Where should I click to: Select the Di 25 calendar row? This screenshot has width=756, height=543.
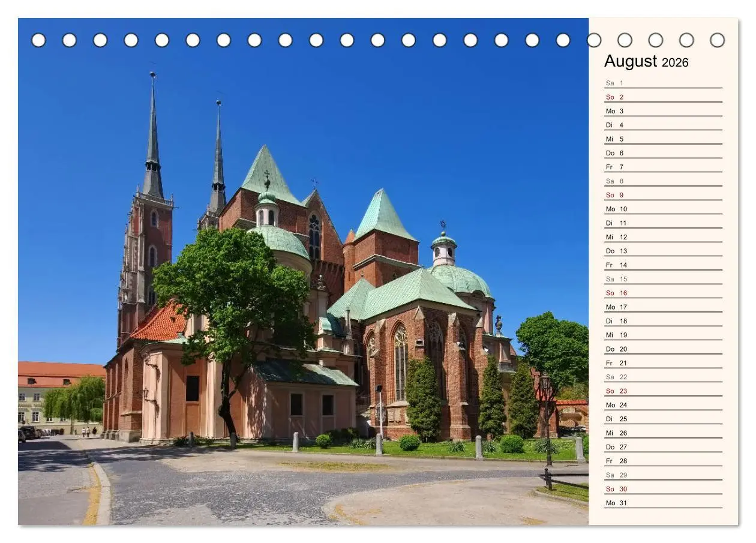click(663, 419)
